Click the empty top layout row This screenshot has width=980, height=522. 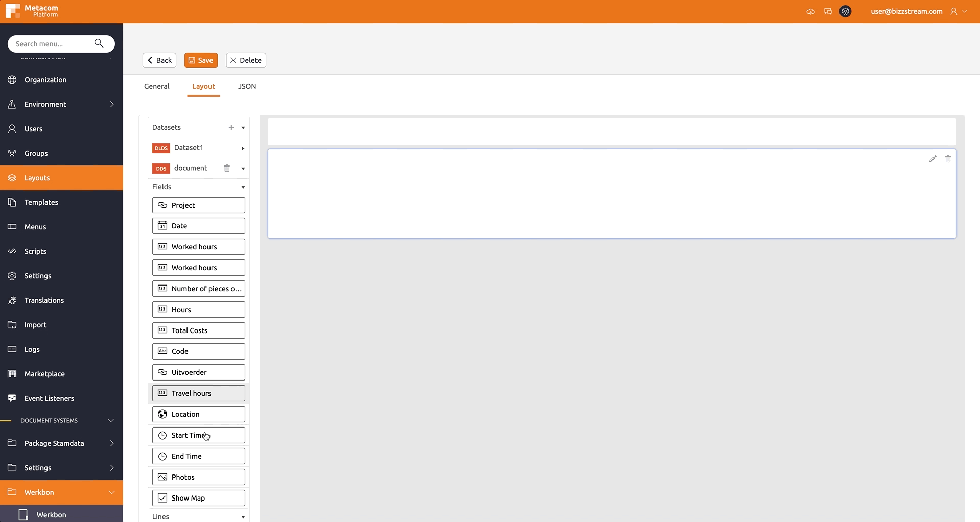[612, 132]
